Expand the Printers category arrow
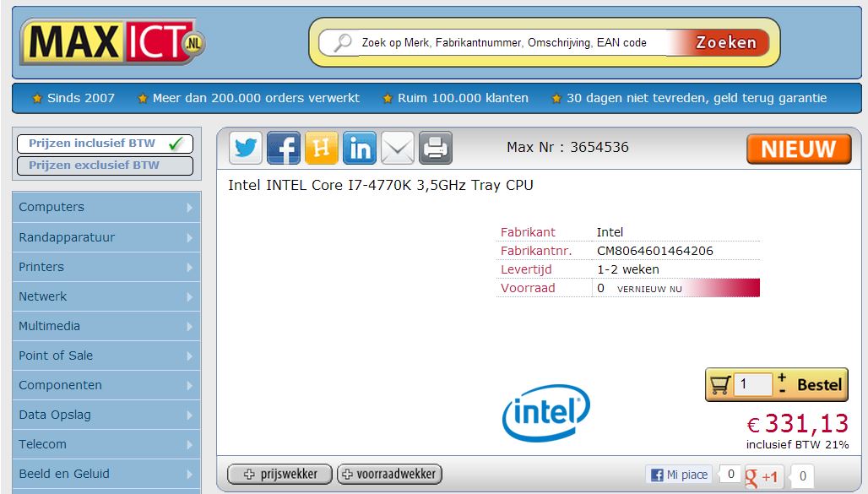Screen dimensions: 868x494 click(x=190, y=268)
